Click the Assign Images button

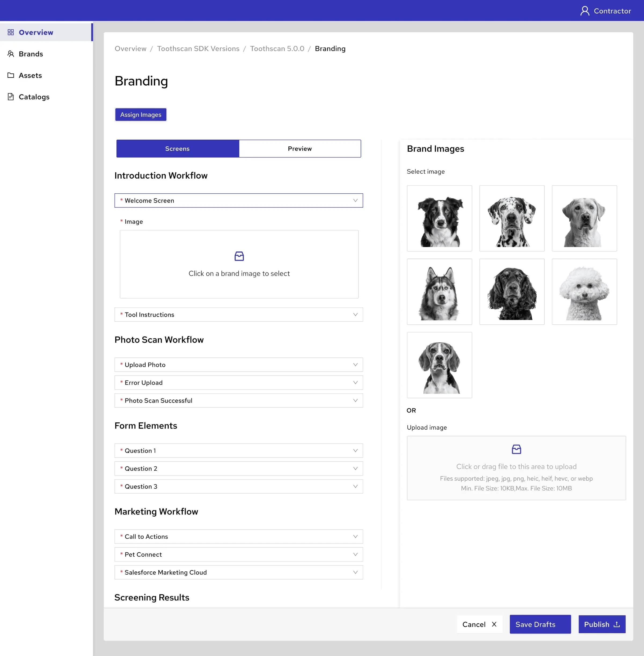141,115
